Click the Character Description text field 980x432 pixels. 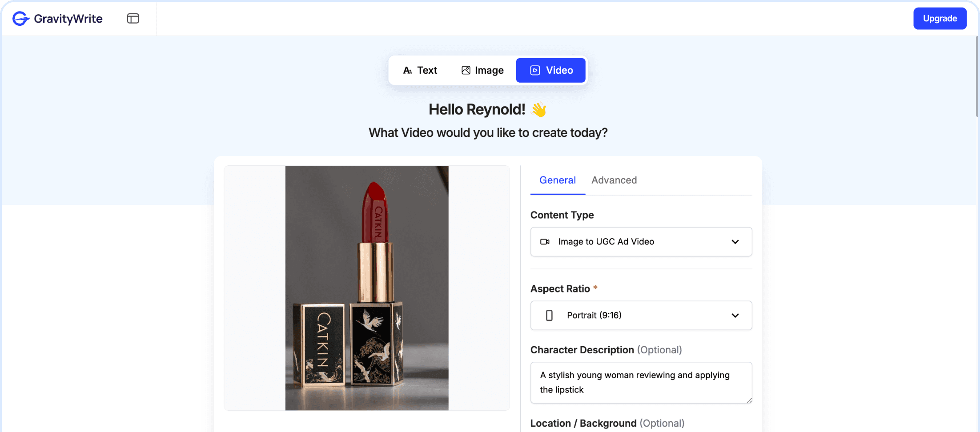pyautogui.click(x=641, y=383)
